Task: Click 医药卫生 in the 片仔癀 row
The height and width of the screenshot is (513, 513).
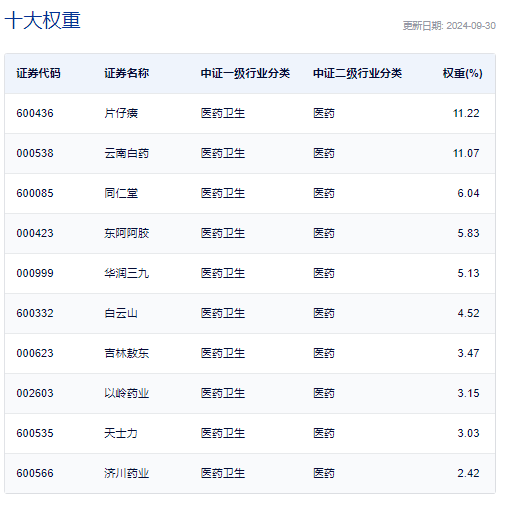Action: [x=223, y=113]
